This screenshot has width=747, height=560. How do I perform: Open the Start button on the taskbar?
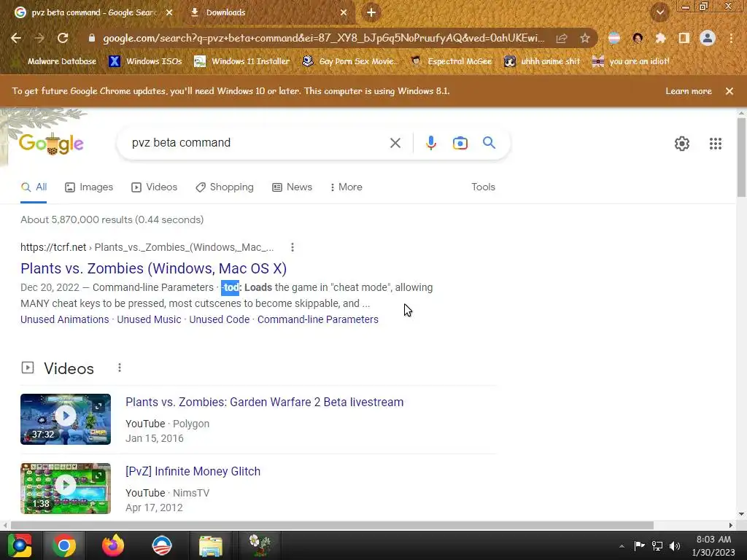[20, 545]
